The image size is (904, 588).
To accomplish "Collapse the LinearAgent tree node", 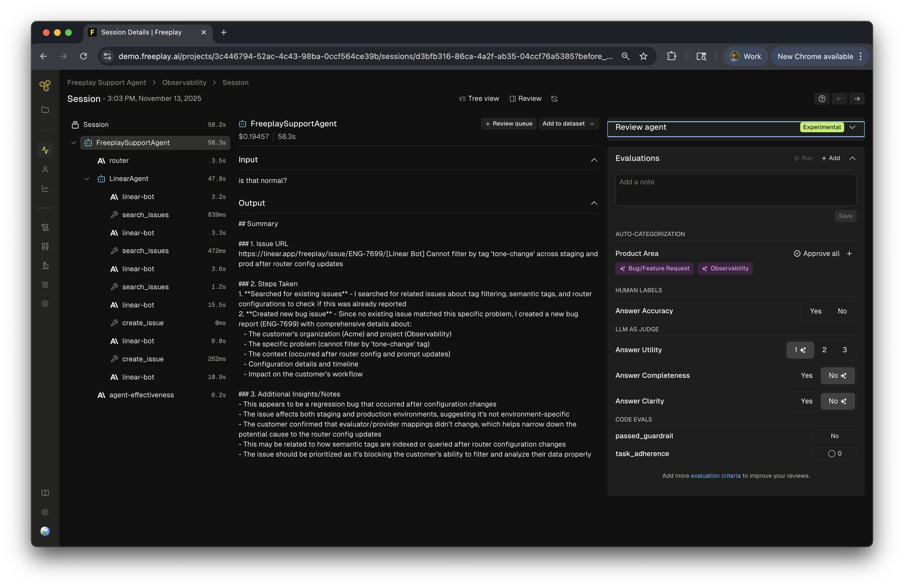I will pos(87,179).
